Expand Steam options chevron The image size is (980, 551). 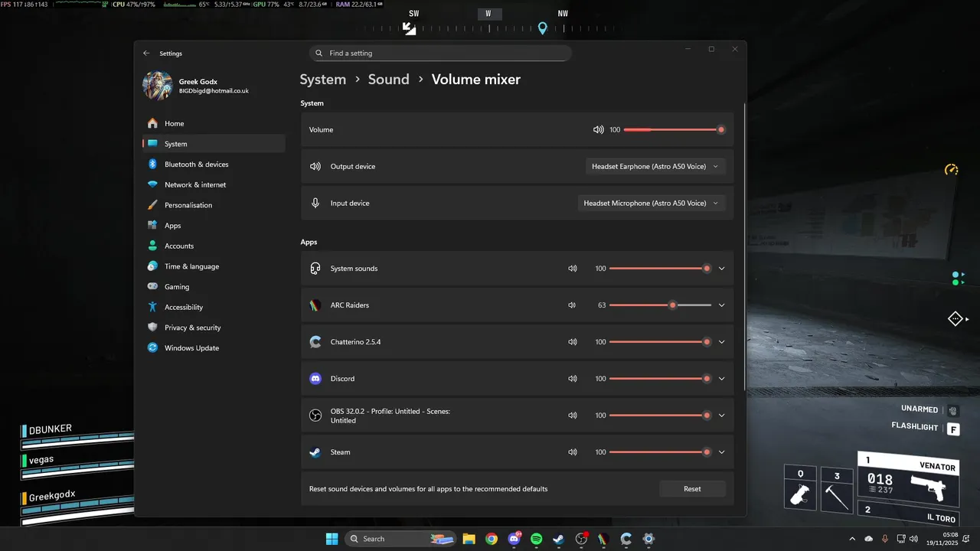point(721,452)
